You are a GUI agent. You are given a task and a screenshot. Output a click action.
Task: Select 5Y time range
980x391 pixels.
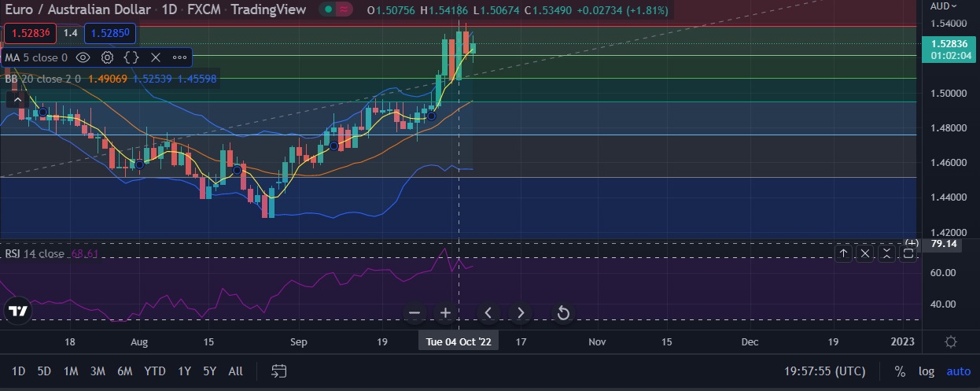[x=209, y=371]
